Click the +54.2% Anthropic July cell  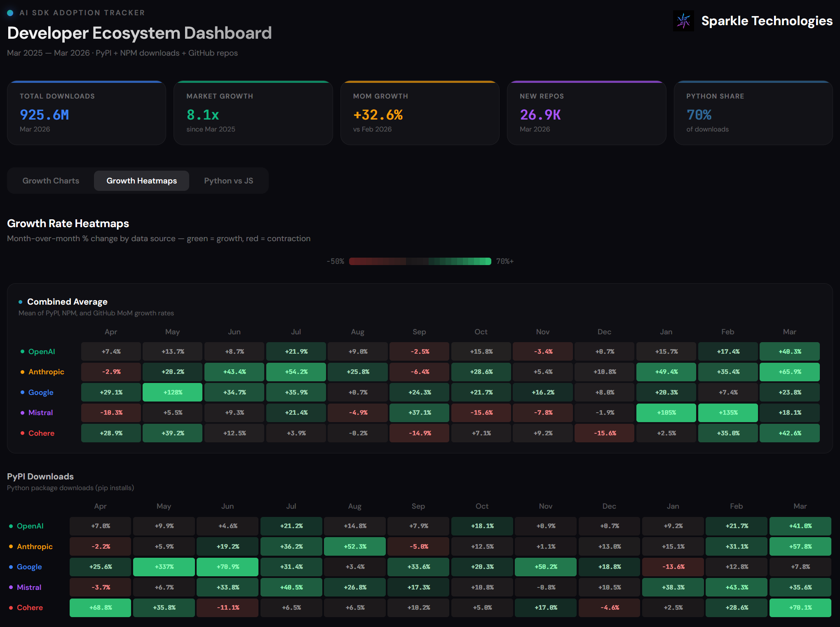click(x=296, y=372)
